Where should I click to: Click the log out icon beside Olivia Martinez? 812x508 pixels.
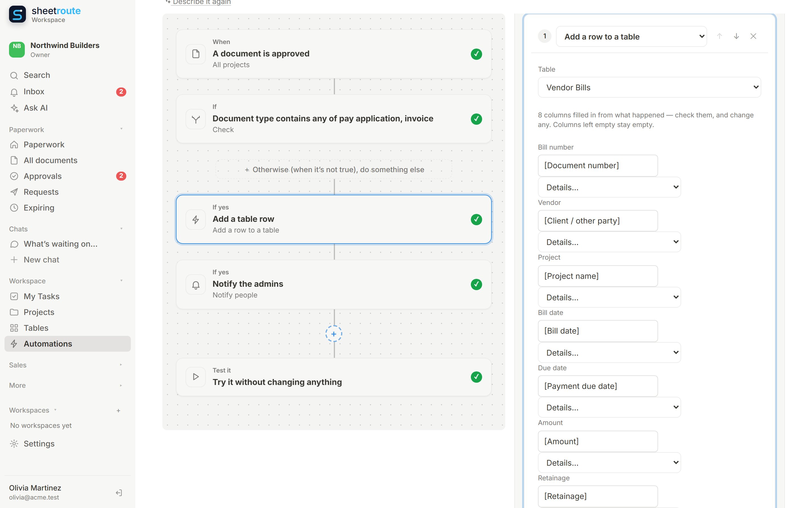point(119,492)
